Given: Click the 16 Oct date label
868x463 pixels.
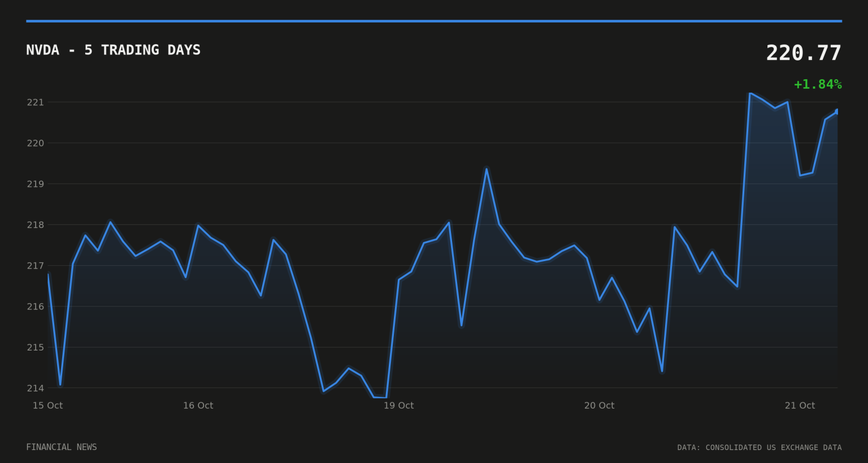Looking at the screenshot, I should point(198,405).
